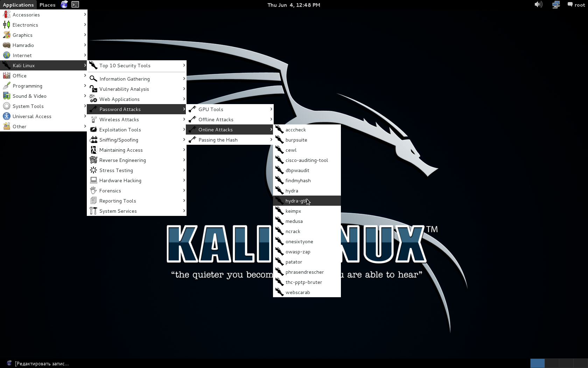The width and height of the screenshot is (588, 368).
Task: Click the Universal Access icon
Action: (7, 116)
